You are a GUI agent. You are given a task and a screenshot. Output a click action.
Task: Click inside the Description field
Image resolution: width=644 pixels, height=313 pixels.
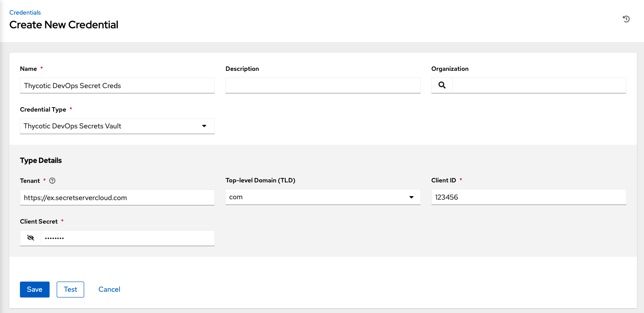323,85
